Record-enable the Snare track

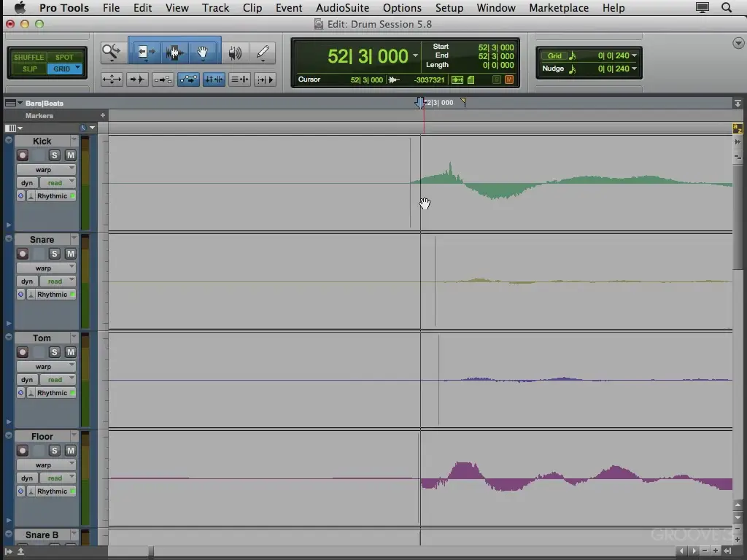(x=23, y=254)
